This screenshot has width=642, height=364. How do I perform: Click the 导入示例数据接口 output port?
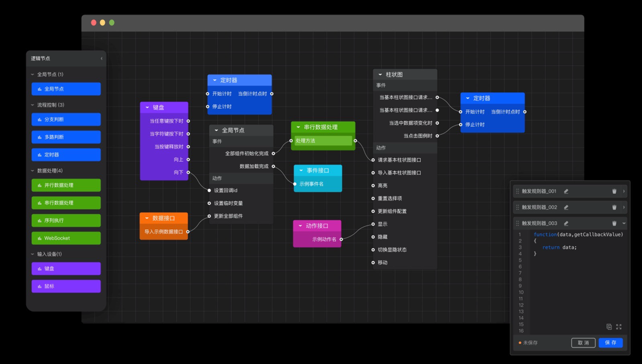click(188, 232)
